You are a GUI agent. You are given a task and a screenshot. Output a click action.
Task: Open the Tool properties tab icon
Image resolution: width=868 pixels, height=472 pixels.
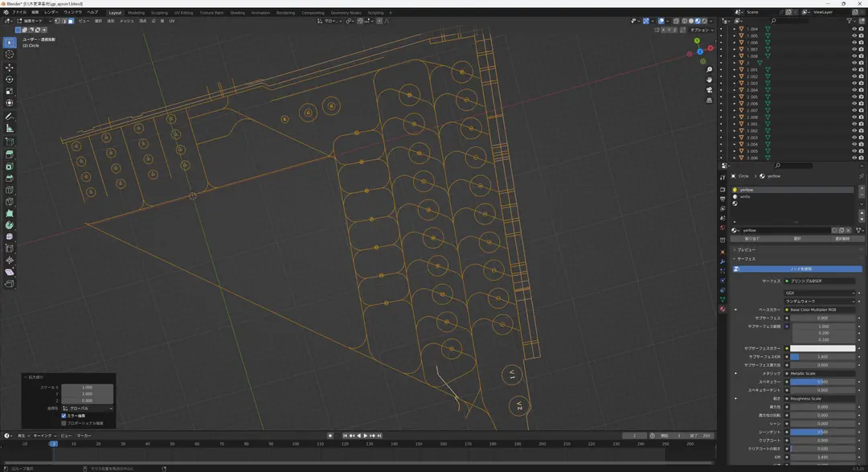tap(723, 177)
